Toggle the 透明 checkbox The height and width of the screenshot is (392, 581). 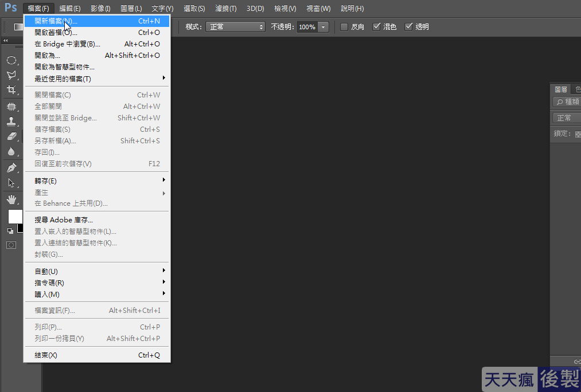(x=408, y=27)
